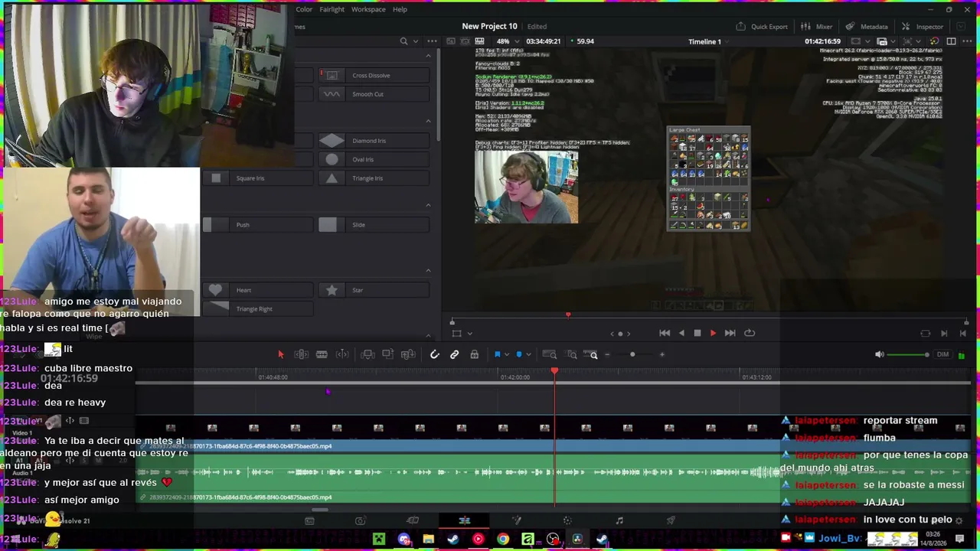Select the Heart shape transition
980x551 pixels.
coord(257,290)
